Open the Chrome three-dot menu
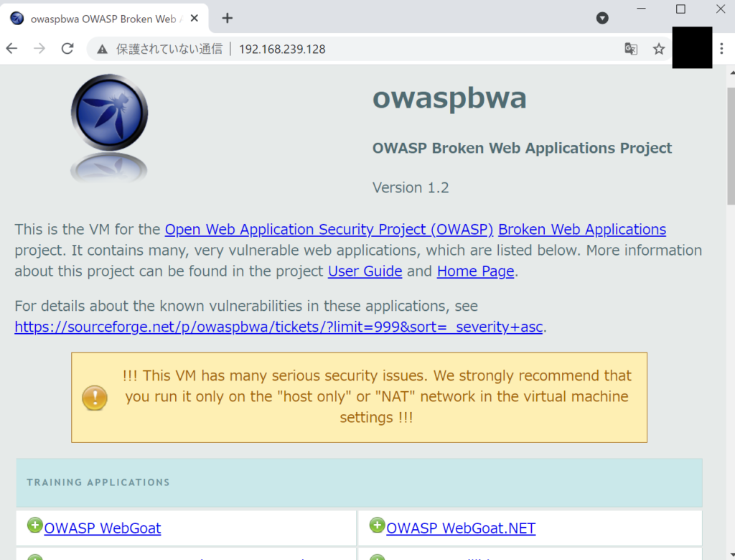Viewport: 735px width, 560px height. (x=721, y=49)
